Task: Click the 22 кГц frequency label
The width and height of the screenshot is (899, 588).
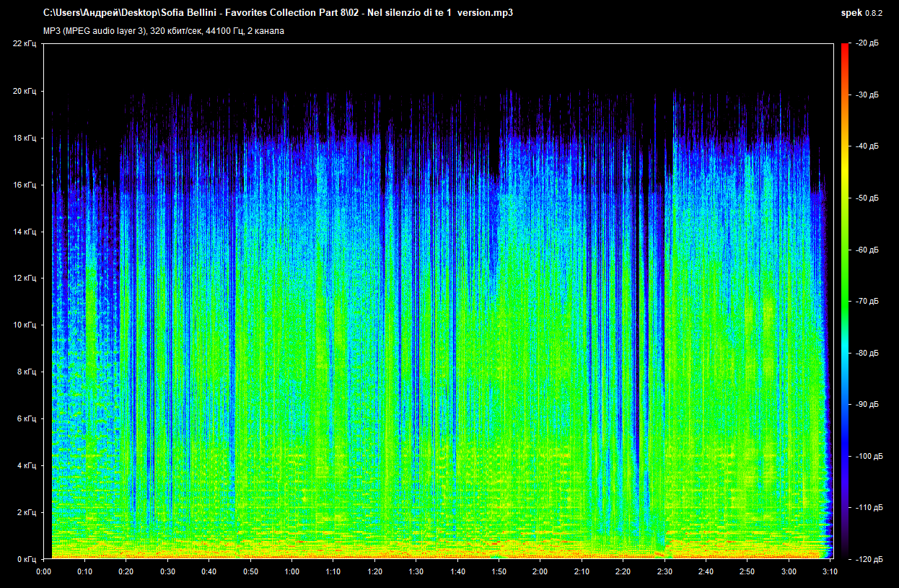Action: click(24, 44)
